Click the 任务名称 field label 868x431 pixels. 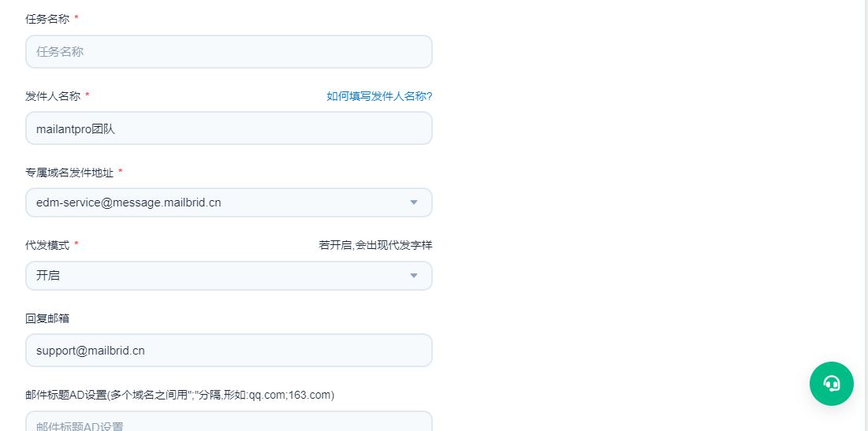[47, 19]
